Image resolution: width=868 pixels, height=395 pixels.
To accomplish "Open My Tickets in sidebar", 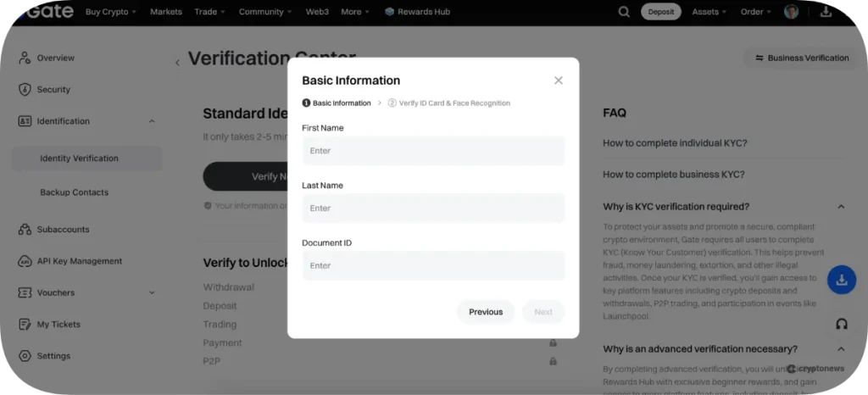I will tap(58, 324).
